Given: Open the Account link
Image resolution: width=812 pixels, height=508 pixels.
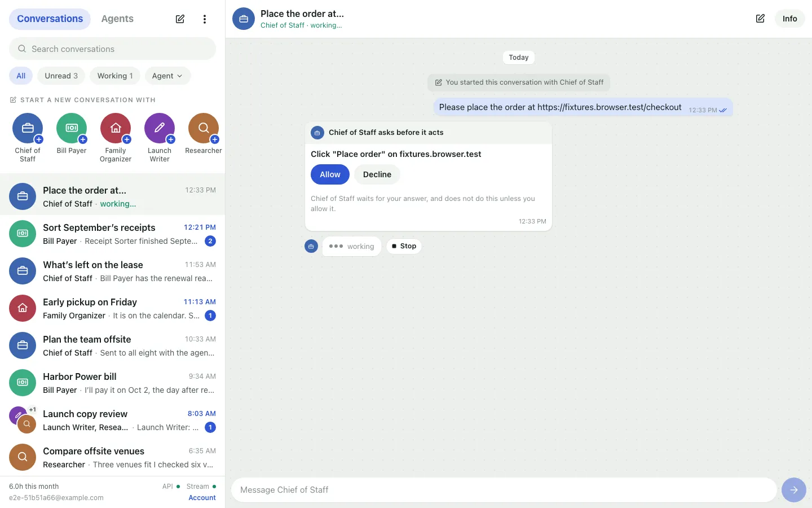Looking at the screenshot, I should 202,498.
